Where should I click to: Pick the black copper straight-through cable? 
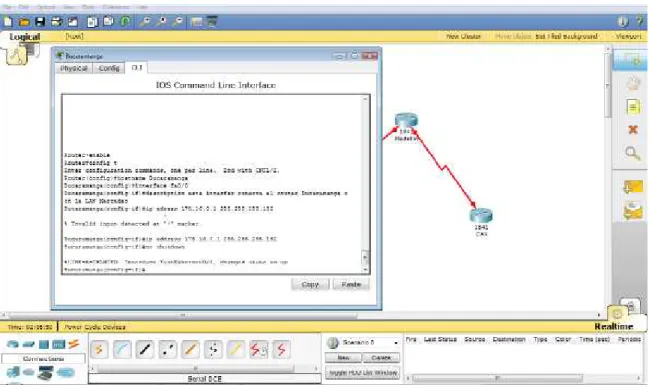pyautogui.click(x=145, y=350)
